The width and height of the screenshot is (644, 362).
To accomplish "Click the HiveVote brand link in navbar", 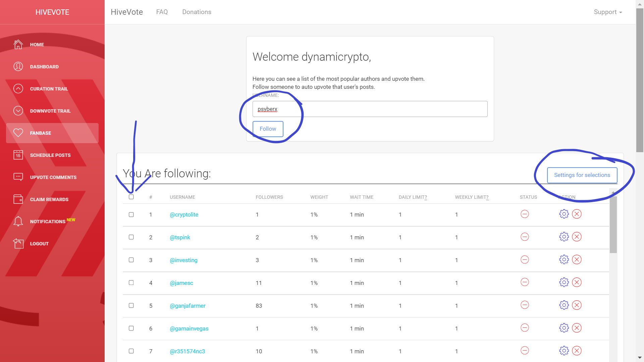I will coord(127,12).
